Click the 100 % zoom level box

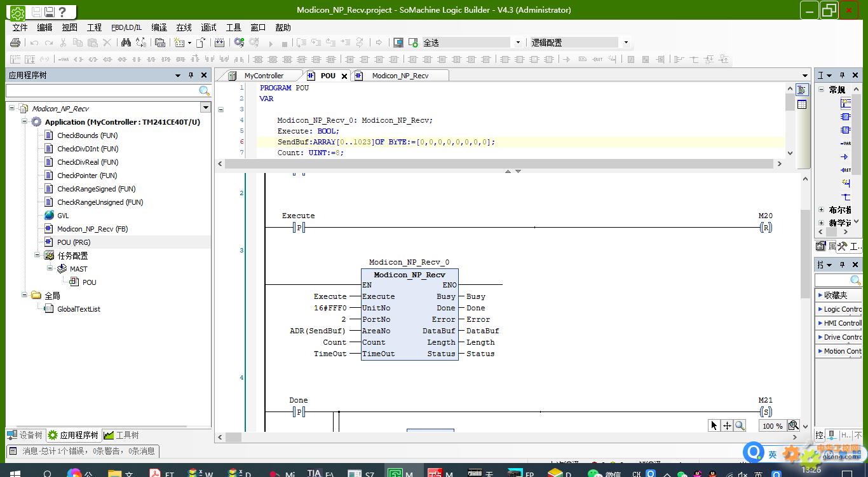click(x=772, y=426)
